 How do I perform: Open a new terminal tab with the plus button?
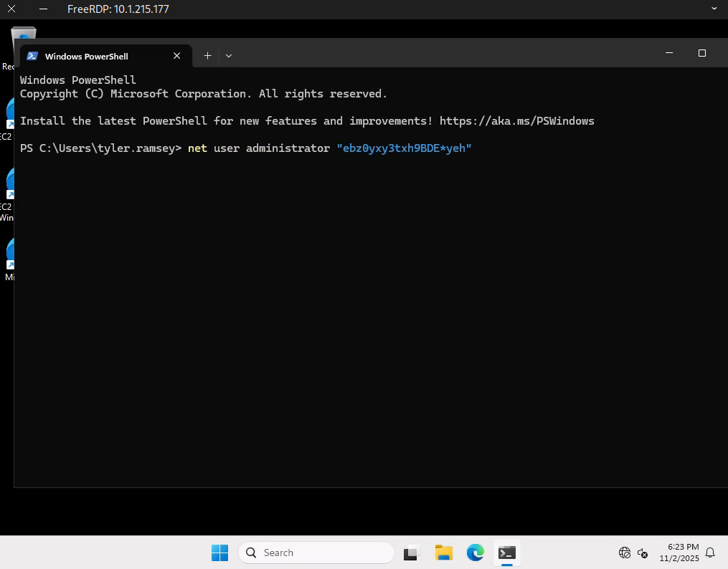[207, 55]
